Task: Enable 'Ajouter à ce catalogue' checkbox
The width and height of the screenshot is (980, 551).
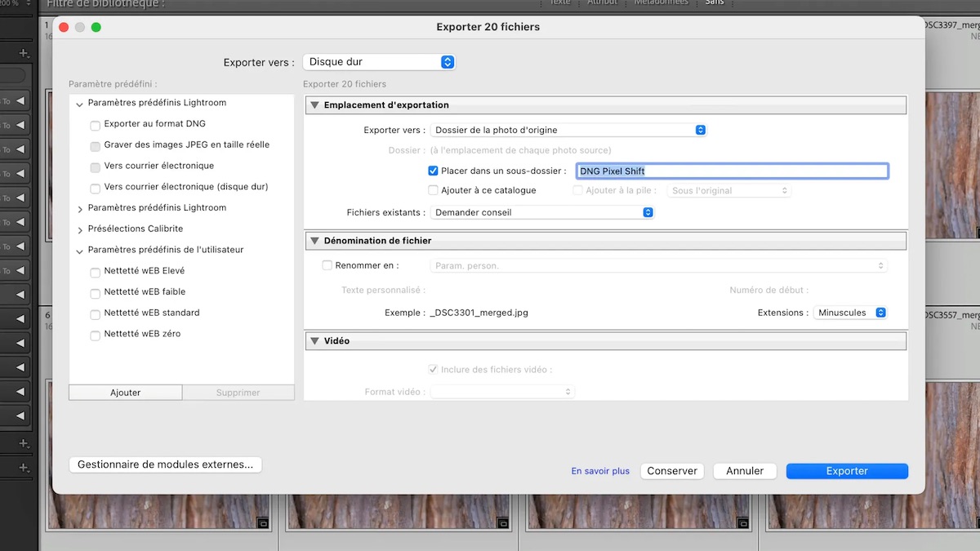Action: [x=433, y=190]
